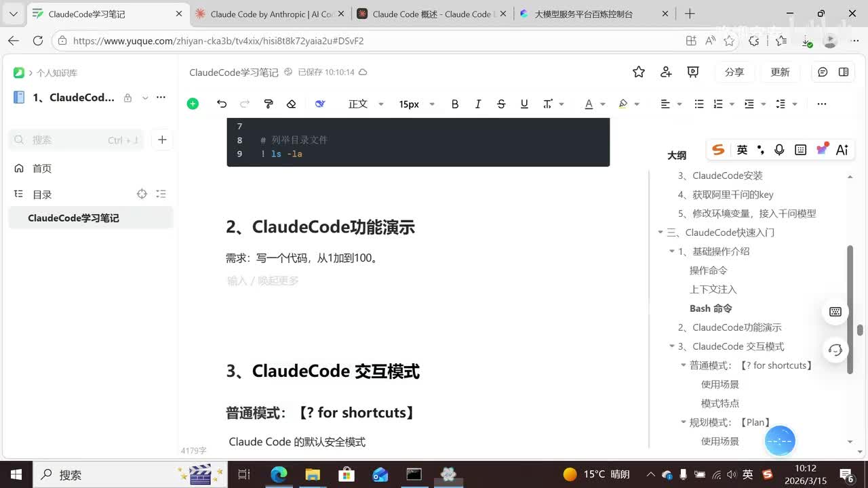Open the floating keyboard shortcut button
The height and width of the screenshot is (488, 868).
[835, 312]
